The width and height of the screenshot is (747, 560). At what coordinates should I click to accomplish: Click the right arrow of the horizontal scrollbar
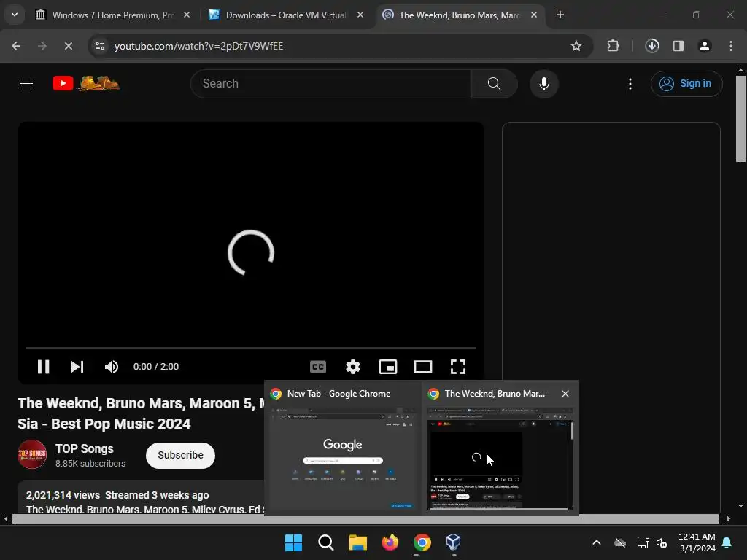(729, 519)
